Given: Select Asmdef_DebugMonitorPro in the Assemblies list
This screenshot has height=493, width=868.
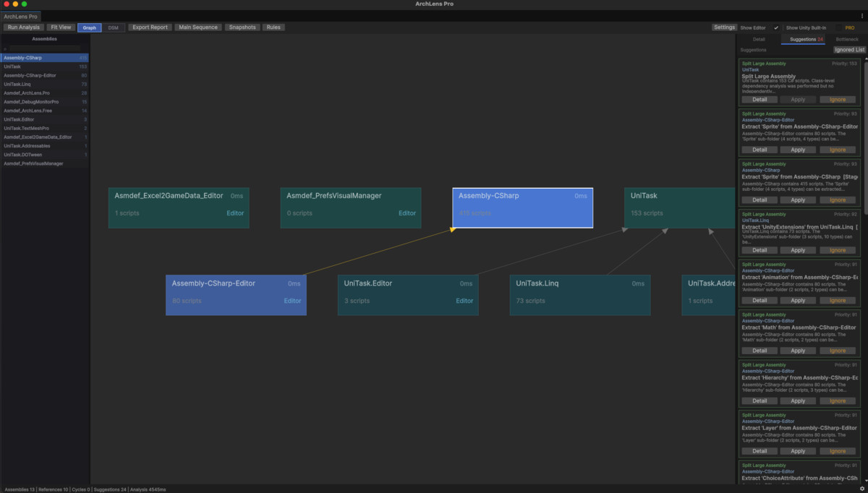Looking at the screenshot, I should pos(45,102).
